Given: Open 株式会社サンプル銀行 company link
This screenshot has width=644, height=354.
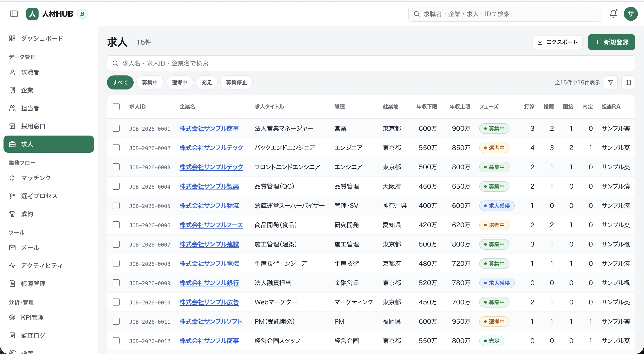Looking at the screenshot, I should coord(209,283).
